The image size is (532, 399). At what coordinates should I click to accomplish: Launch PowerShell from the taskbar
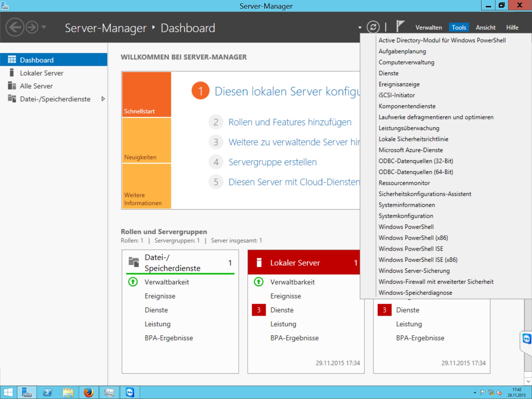48,392
